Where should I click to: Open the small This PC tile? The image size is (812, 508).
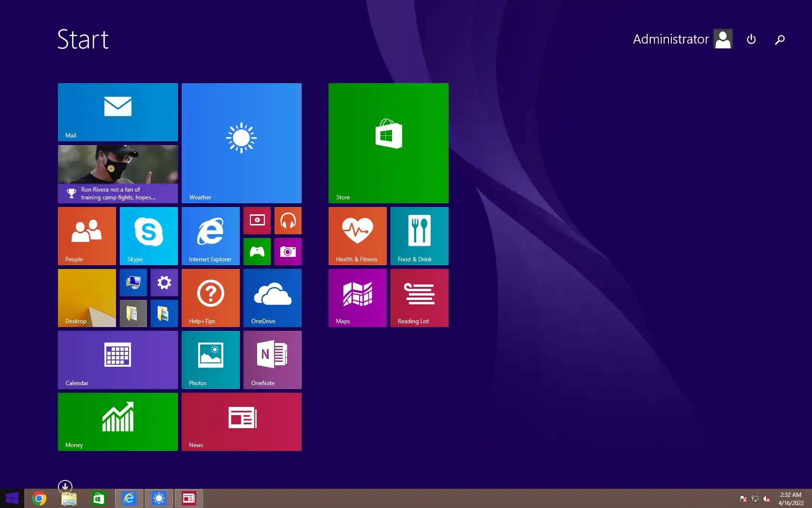coord(133,283)
